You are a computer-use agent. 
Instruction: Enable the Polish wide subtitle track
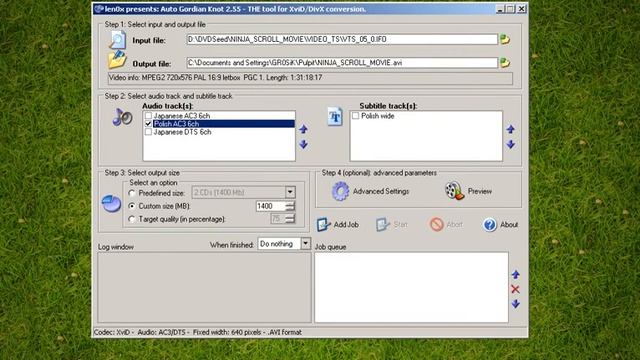tap(356, 116)
